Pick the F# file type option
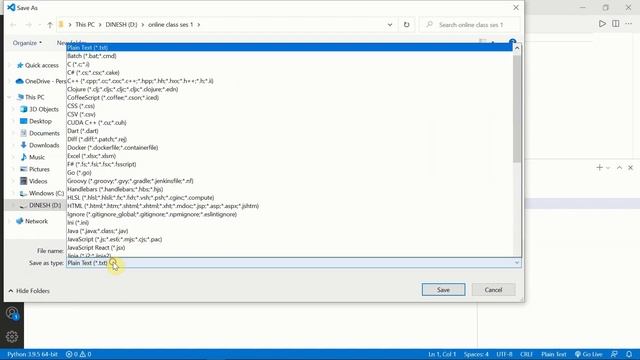 [x=289, y=164]
